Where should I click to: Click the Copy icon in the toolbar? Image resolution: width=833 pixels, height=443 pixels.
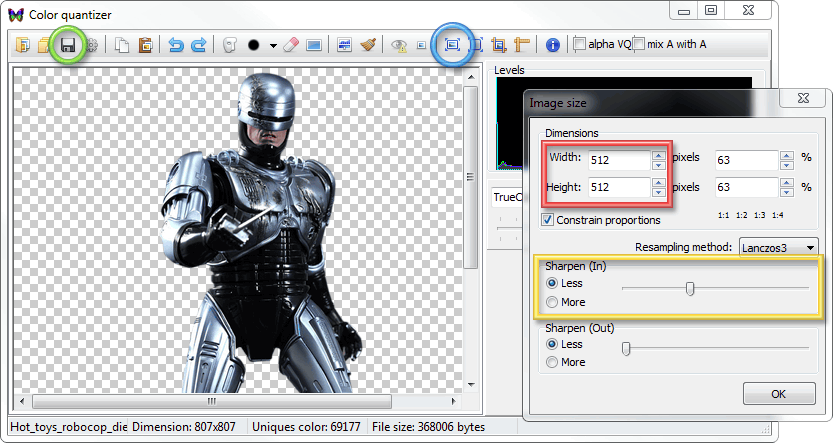coord(122,45)
